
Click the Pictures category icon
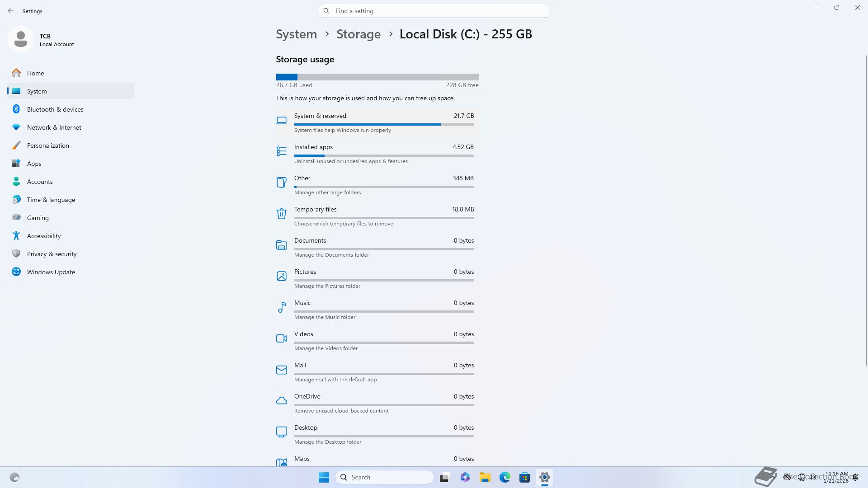[x=281, y=276]
